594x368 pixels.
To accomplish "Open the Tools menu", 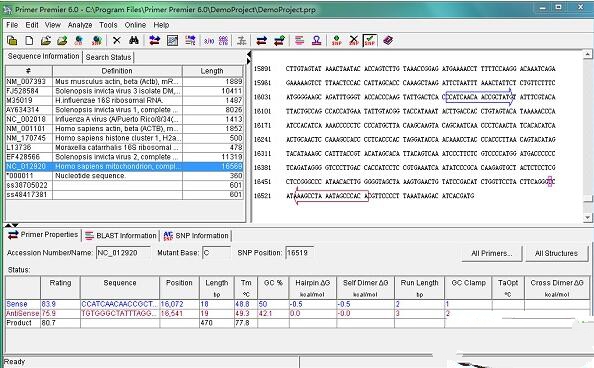I will point(108,25).
